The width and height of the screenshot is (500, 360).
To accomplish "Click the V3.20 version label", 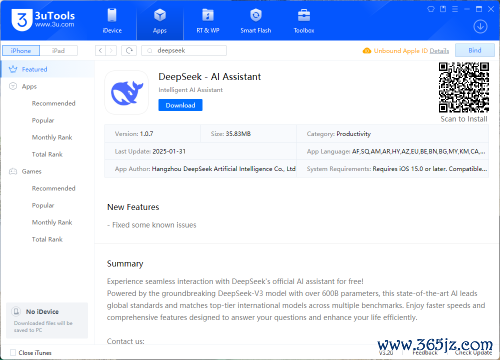I will click(386, 353).
